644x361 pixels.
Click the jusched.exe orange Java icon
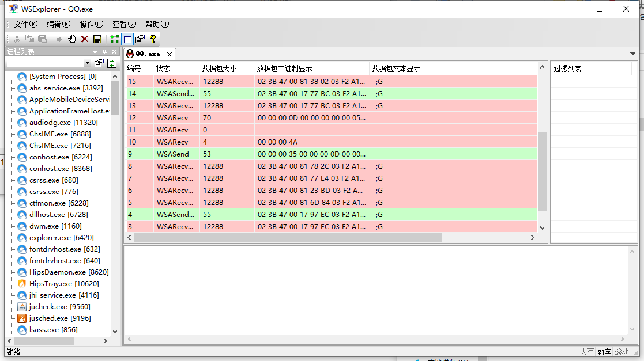tap(22, 318)
